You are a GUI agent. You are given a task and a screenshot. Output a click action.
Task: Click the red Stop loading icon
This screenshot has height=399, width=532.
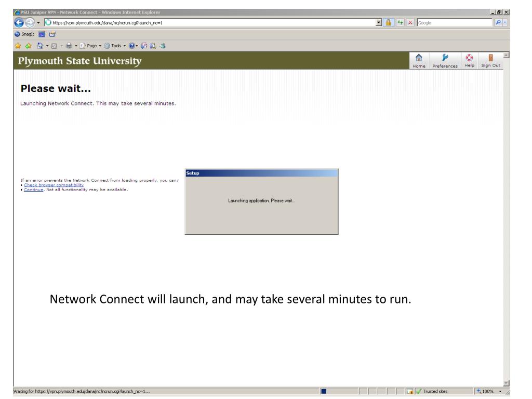click(410, 23)
